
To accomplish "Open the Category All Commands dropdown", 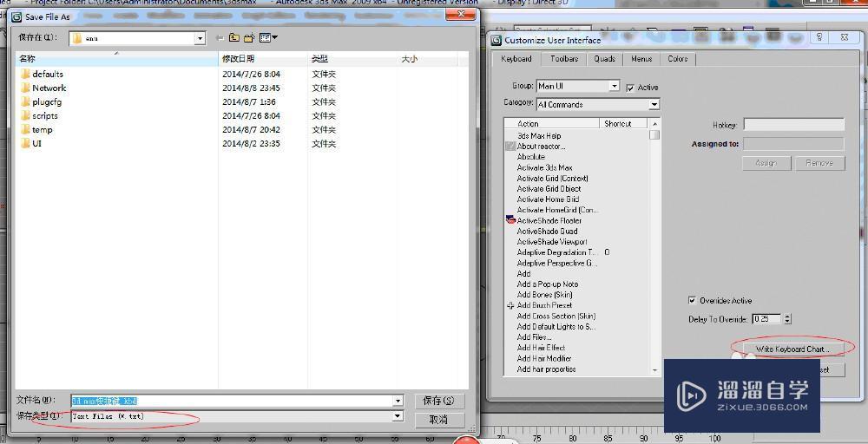I will 654,105.
